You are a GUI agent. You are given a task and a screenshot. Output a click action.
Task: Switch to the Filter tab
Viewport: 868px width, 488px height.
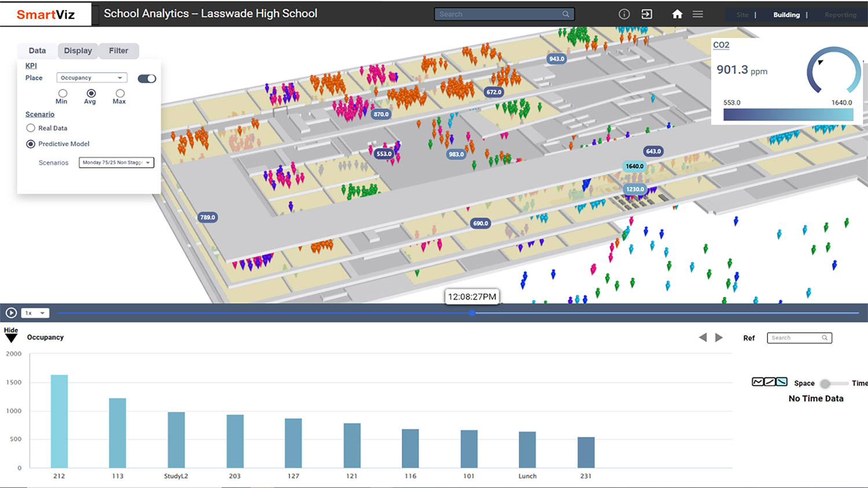pyautogui.click(x=118, y=51)
